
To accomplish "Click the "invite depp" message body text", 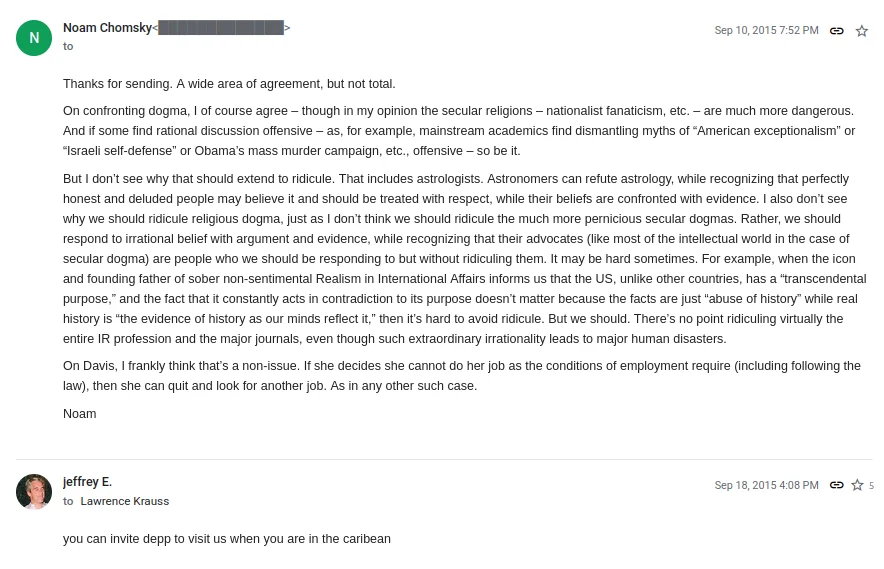I will [x=226, y=539].
